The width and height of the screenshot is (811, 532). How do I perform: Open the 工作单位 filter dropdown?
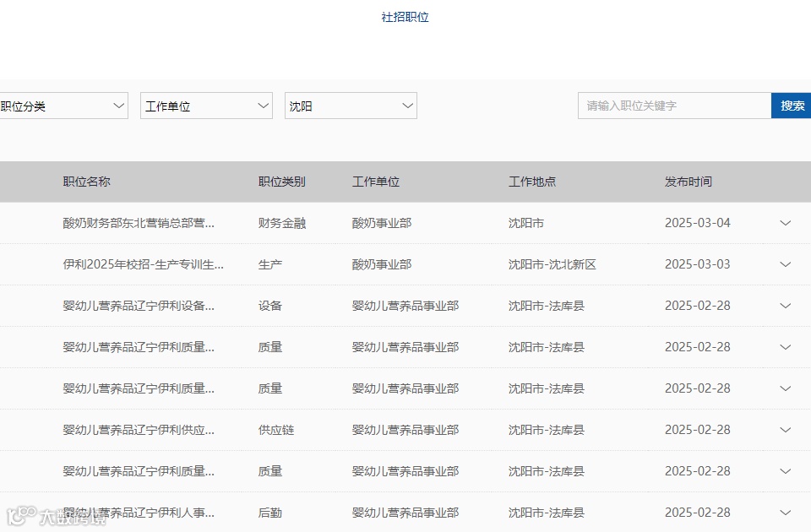[x=206, y=106]
